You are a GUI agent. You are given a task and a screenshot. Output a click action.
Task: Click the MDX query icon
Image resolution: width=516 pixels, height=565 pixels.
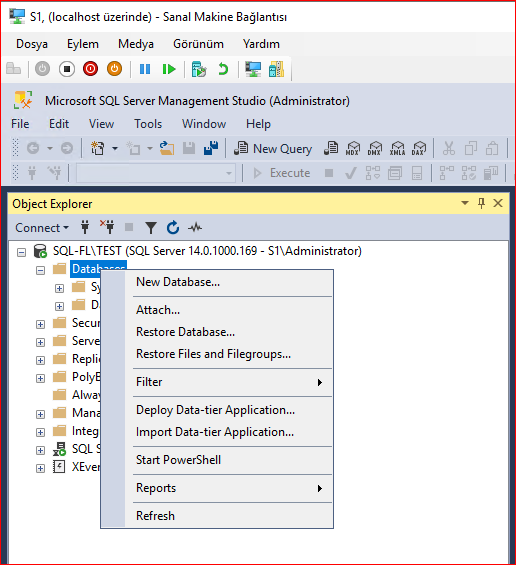click(352, 148)
